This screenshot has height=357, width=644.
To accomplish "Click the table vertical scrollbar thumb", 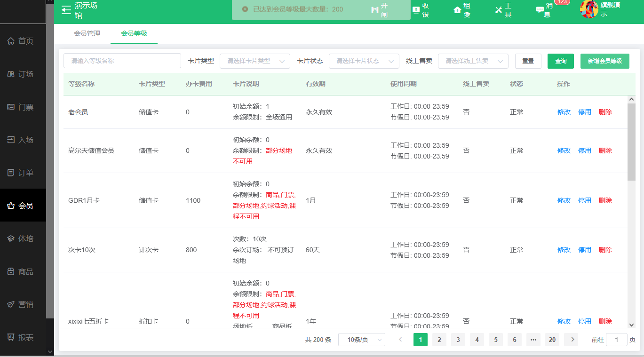I will click(x=631, y=142).
